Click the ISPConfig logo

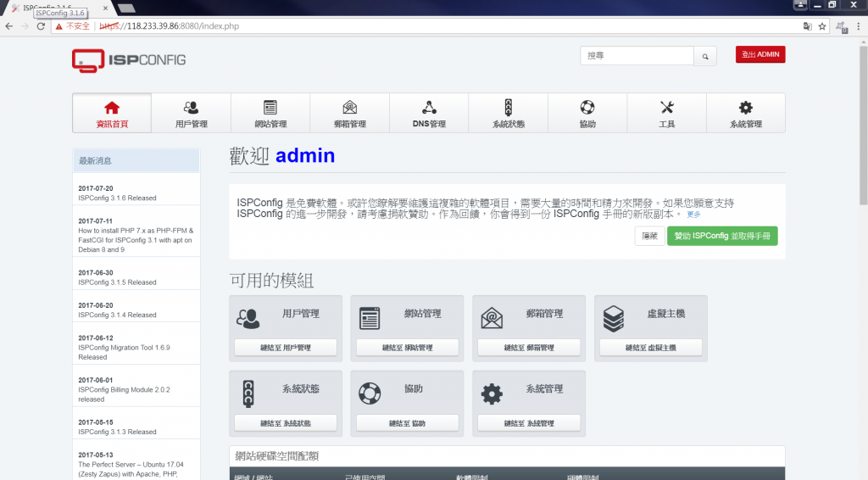click(129, 60)
